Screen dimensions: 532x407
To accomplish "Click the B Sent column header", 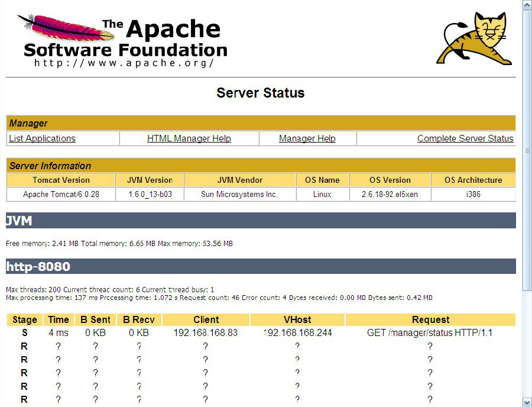I will click(95, 320).
